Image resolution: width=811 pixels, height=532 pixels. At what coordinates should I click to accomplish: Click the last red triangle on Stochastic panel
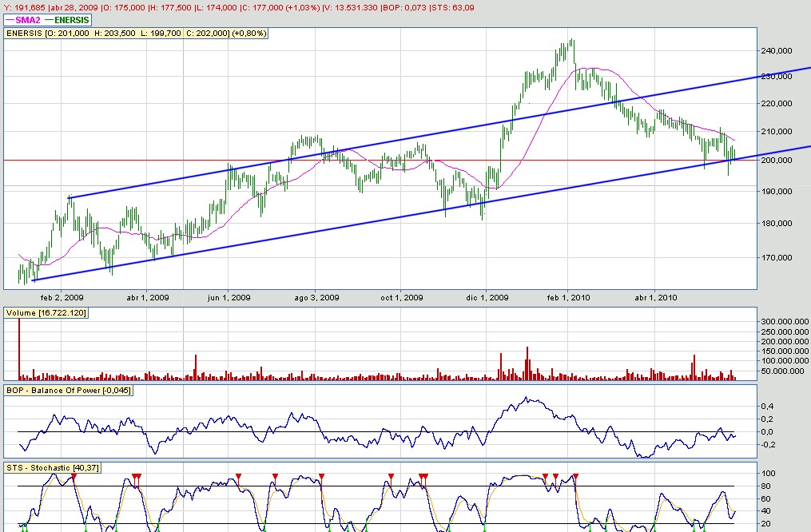coord(575,476)
